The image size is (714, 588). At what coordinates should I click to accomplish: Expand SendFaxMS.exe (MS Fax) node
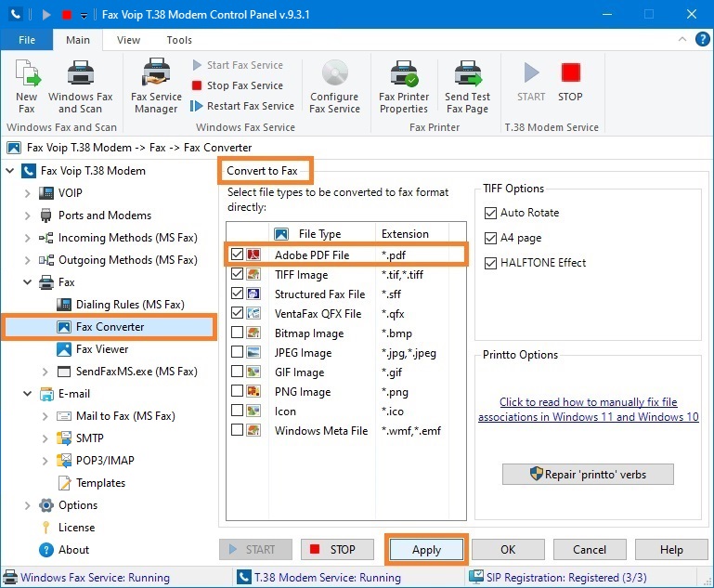[45, 372]
